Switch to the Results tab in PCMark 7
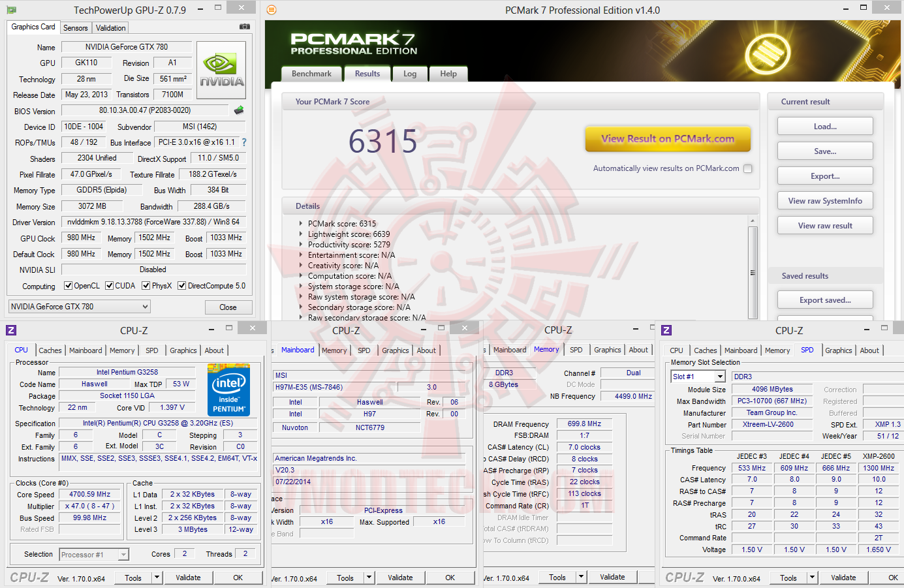Screen dimensions: 904x588 pos(367,74)
